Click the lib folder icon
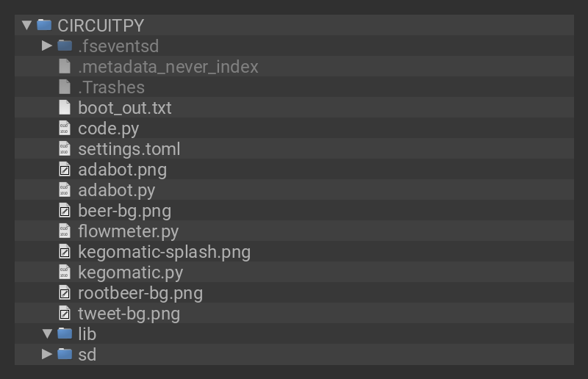This screenshot has width=588, height=379. (x=65, y=334)
